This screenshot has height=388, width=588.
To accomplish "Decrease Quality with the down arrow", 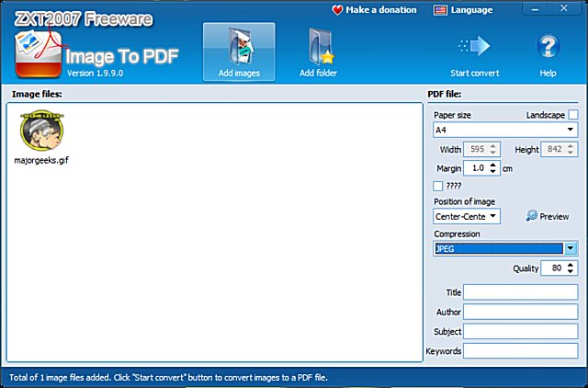I will point(571,271).
